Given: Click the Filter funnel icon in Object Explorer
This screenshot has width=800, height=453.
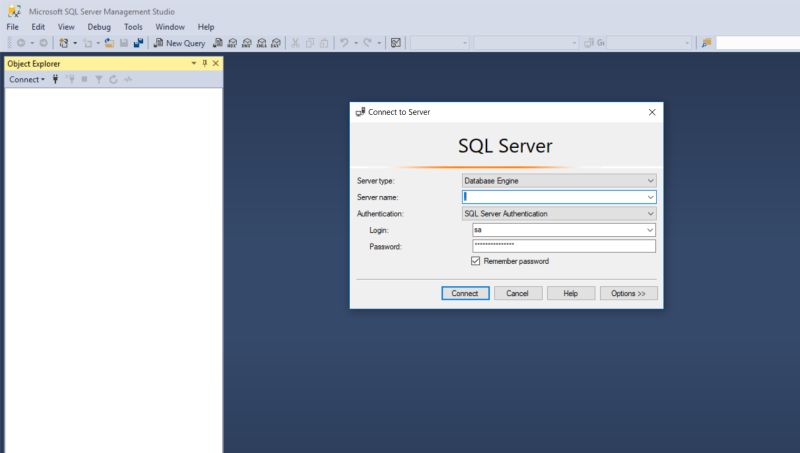Looking at the screenshot, I should click(99, 79).
